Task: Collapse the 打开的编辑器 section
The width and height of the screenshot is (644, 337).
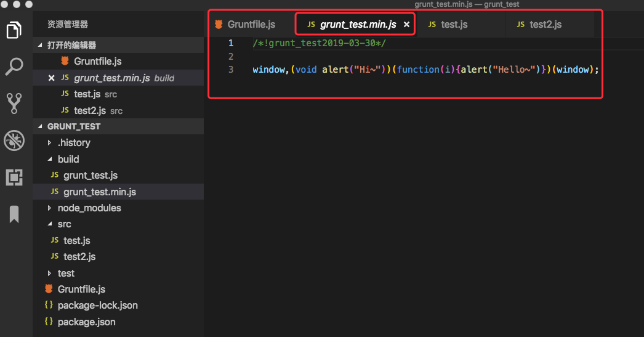Action: 118,45
